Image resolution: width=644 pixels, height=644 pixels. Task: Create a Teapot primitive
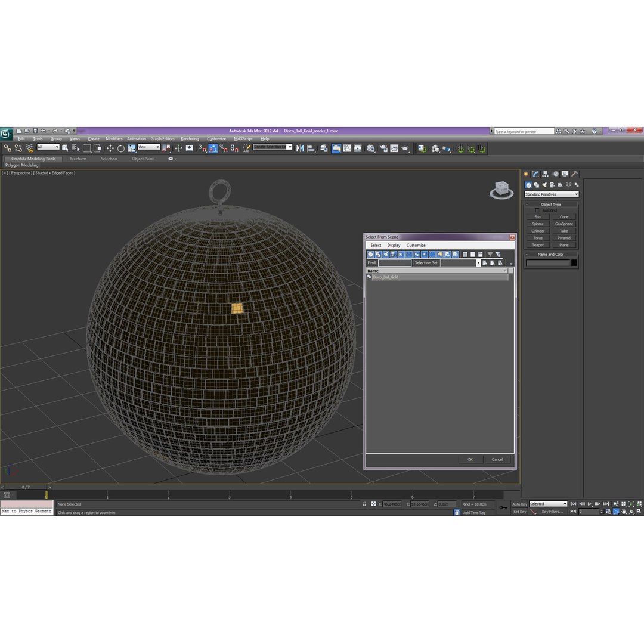click(538, 245)
